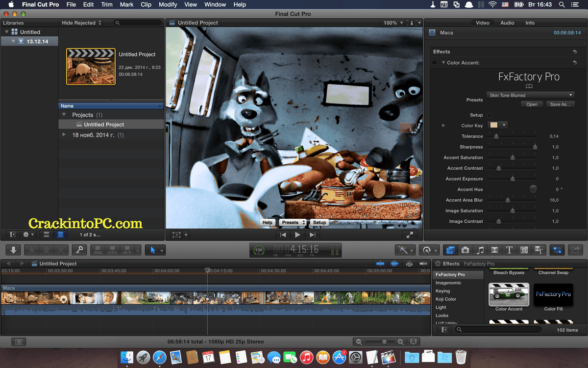Open the Hide Rejected filter dropdown

coord(82,23)
